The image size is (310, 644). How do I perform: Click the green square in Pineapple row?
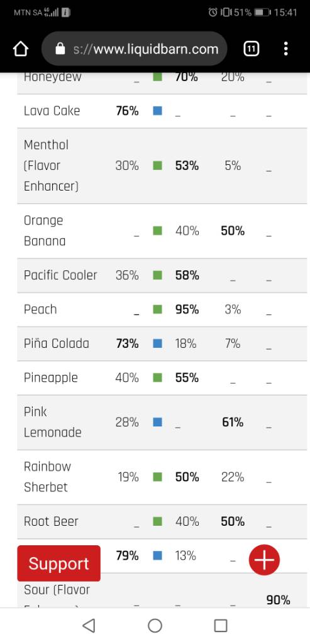pyautogui.click(x=158, y=378)
